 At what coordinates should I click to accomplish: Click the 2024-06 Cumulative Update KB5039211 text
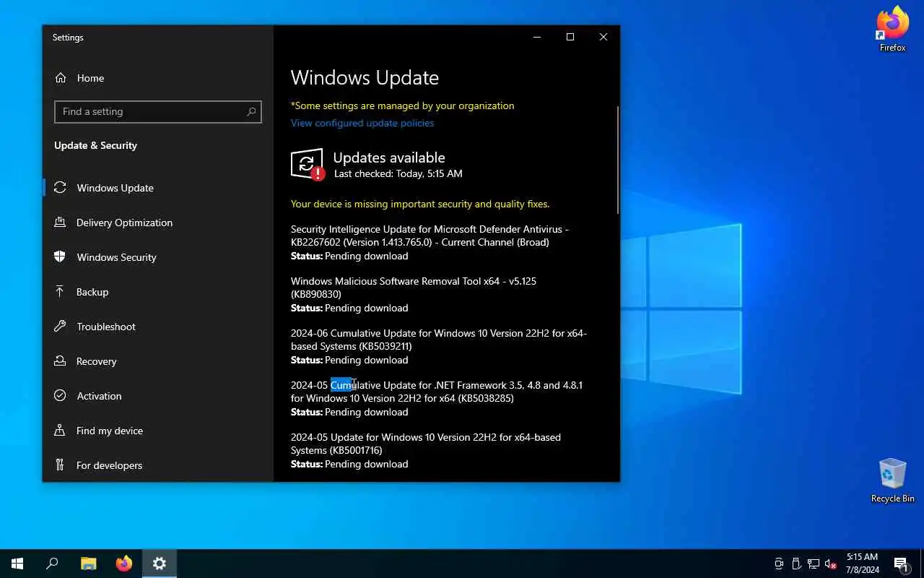[439, 340]
